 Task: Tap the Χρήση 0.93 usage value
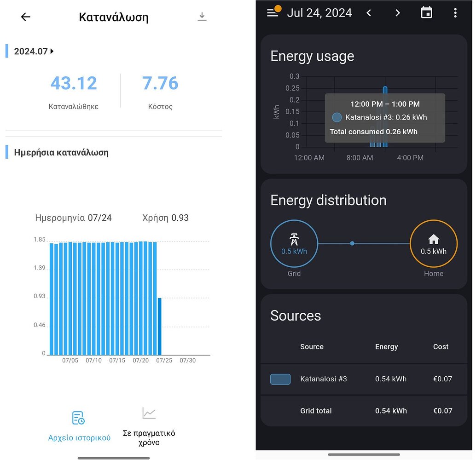(165, 218)
